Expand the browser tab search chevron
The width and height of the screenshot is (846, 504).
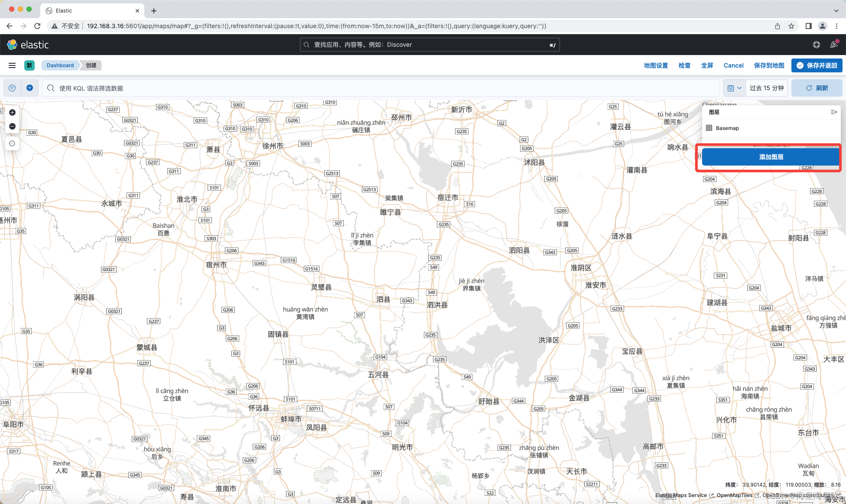pyautogui.click(x=836, y=10)
